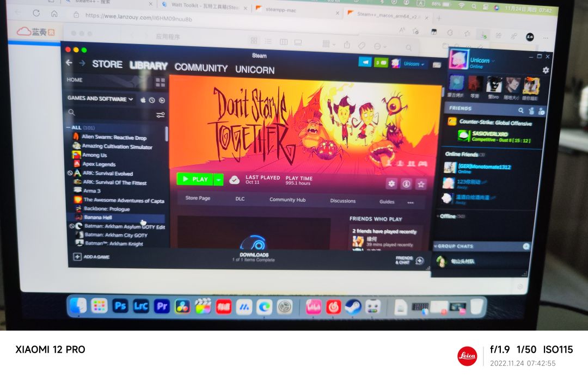
Task: Toggle the ready-to-play filter icon
Action: tap(162, 101)
